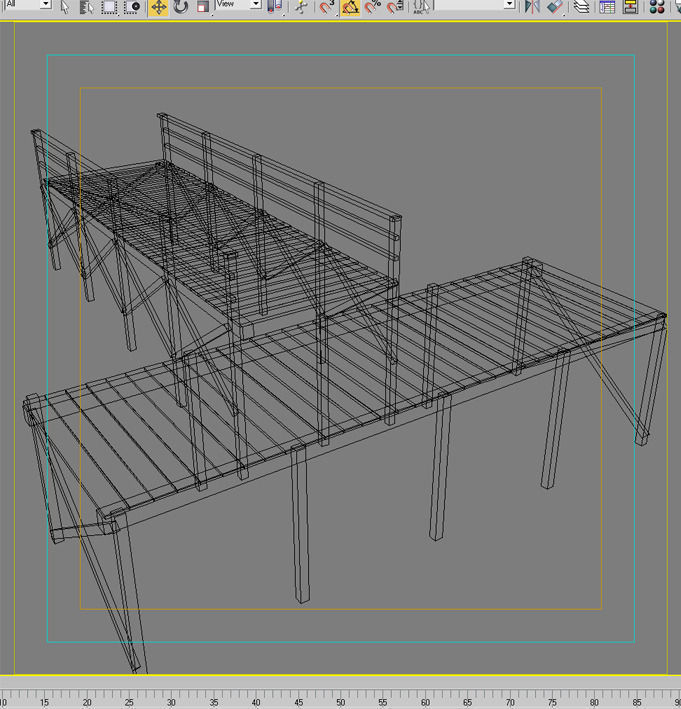This screenshot has height=709, width=681.
Task: Activate the Select and Move tool
Action: coord(158,7)
